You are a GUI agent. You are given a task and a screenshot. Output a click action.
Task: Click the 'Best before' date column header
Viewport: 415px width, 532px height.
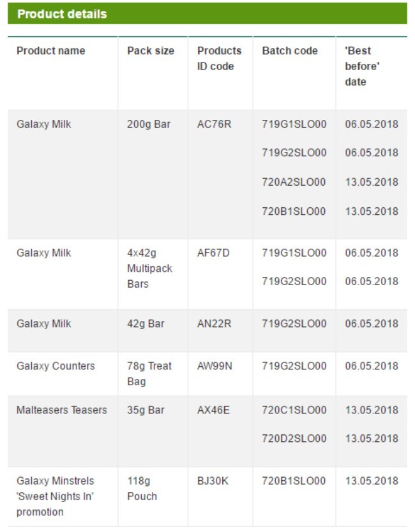(362, 66)
